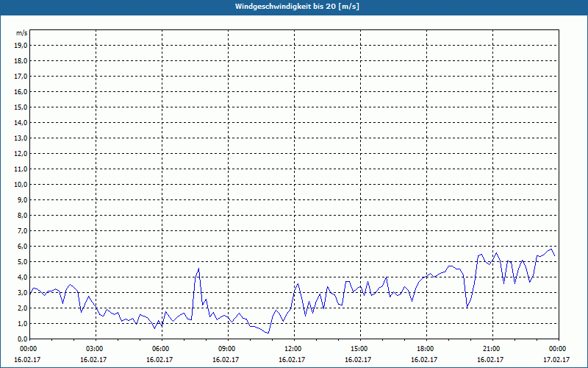This screenshot has width=588, height=368.
Task: Click the "09:00" time axis label
Action: point(228,349)
